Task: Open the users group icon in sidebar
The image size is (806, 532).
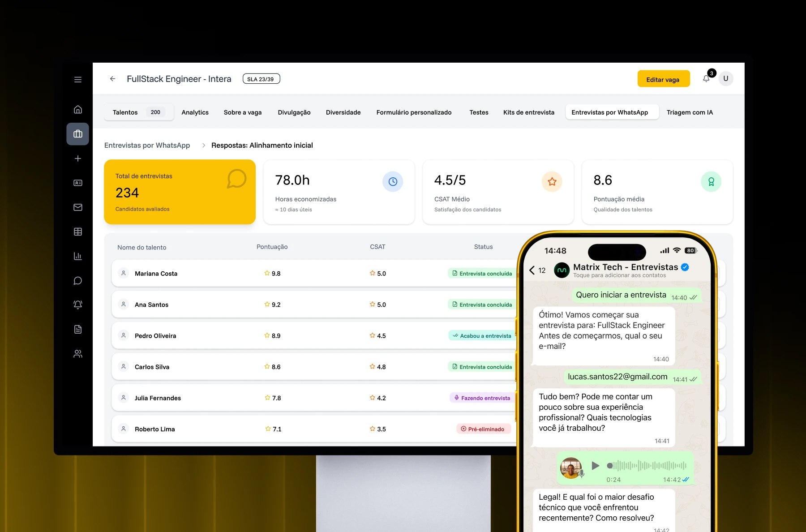Action: tap(78, 354)
